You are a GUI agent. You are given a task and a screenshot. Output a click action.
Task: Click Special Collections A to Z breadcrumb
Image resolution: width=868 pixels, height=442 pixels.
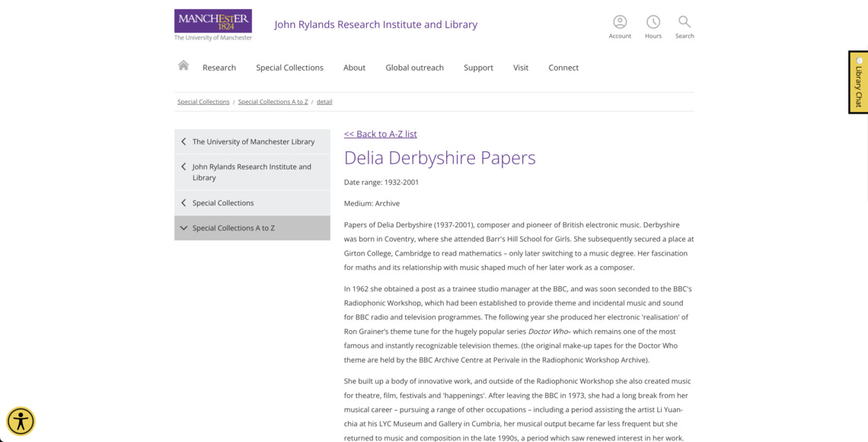[x=273, y=102]
